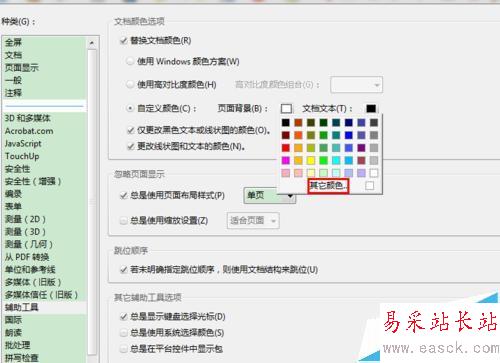Select 使用高对比度颜色(H) radio button
Viewport: 500px width, 363px height.
pos(130,85)
